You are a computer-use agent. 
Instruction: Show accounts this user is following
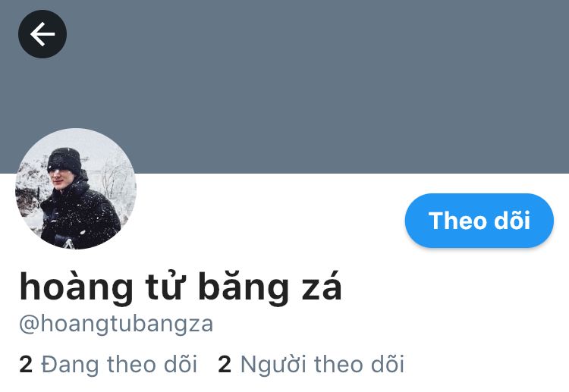tap(108, 364)
